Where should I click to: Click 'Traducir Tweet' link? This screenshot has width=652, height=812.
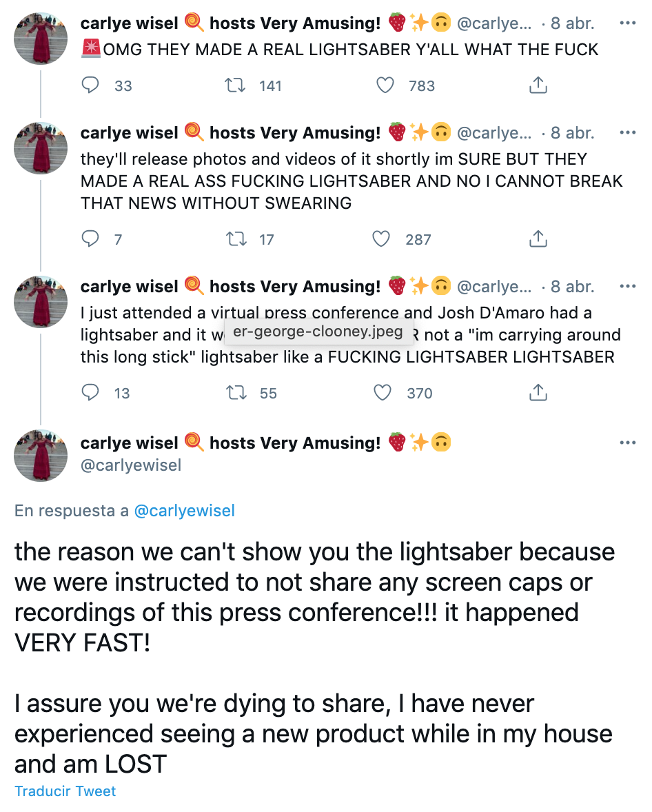(x=65, y=791)
